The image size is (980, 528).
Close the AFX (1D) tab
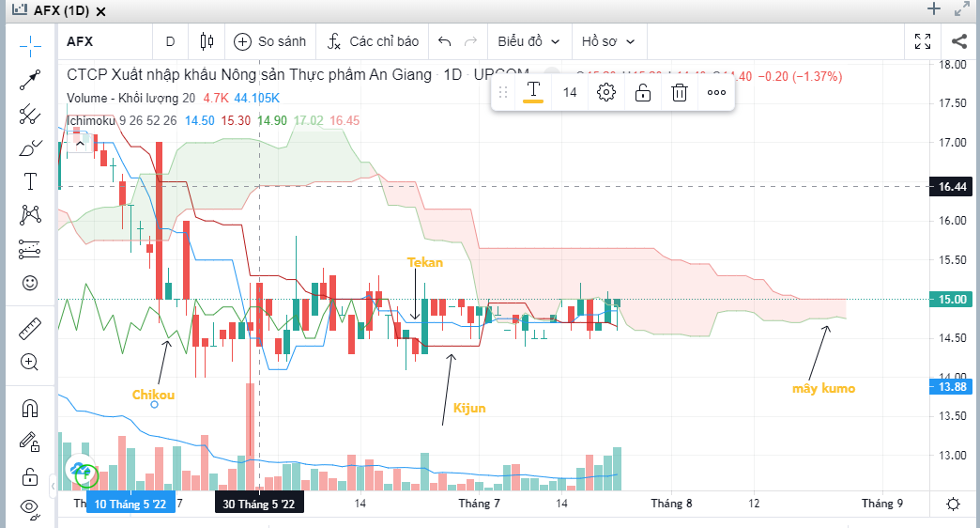(x=100, y=11)
